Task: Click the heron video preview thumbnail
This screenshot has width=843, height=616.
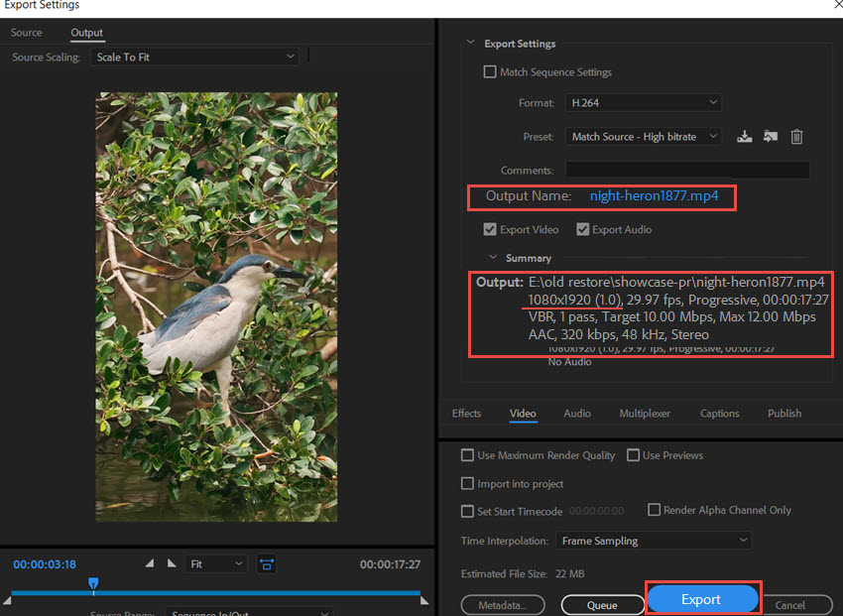Action: [216, 307]
